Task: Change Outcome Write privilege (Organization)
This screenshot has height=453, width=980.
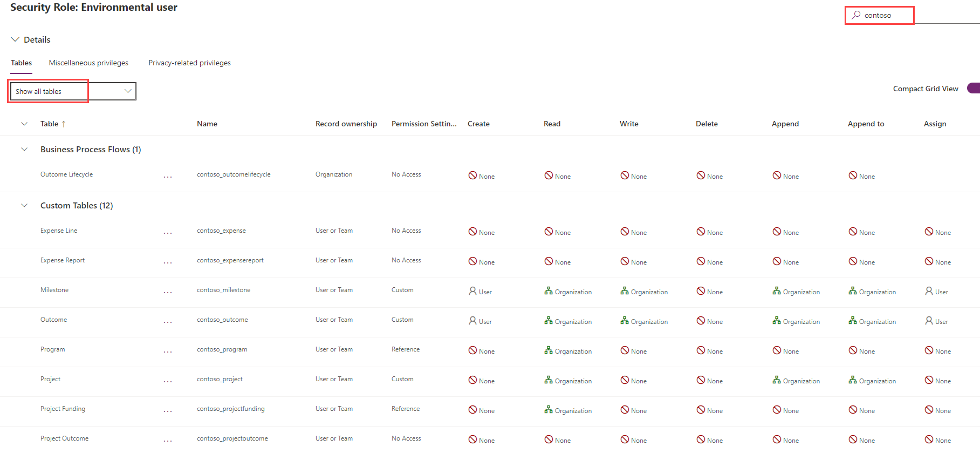Action: (x=644, y=321)
